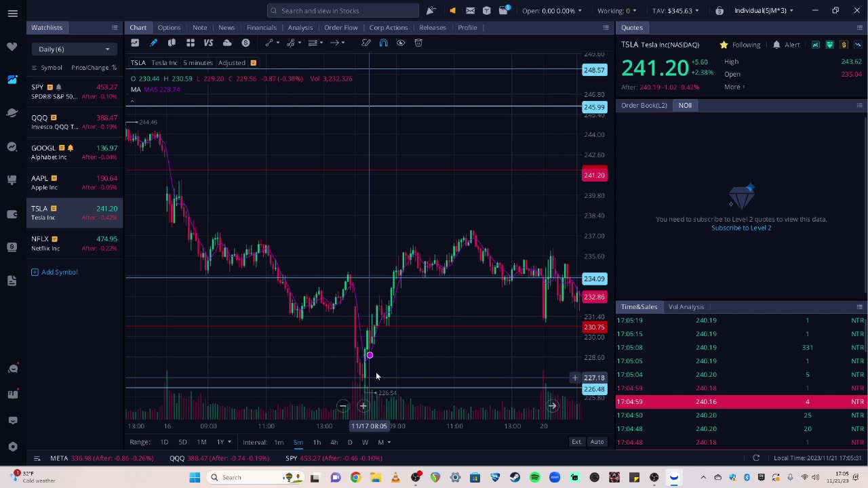
Task: Set range to 5D
Action: point(182,442)
